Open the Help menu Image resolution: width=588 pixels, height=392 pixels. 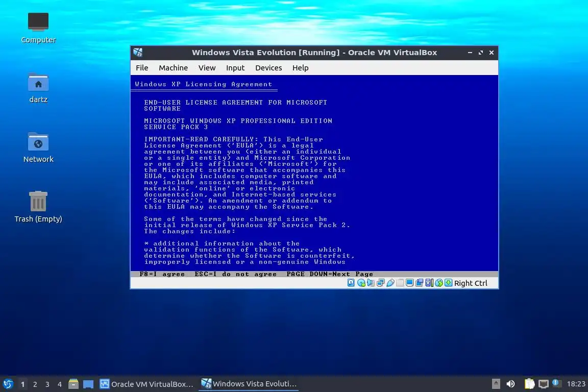click(300, 68)
